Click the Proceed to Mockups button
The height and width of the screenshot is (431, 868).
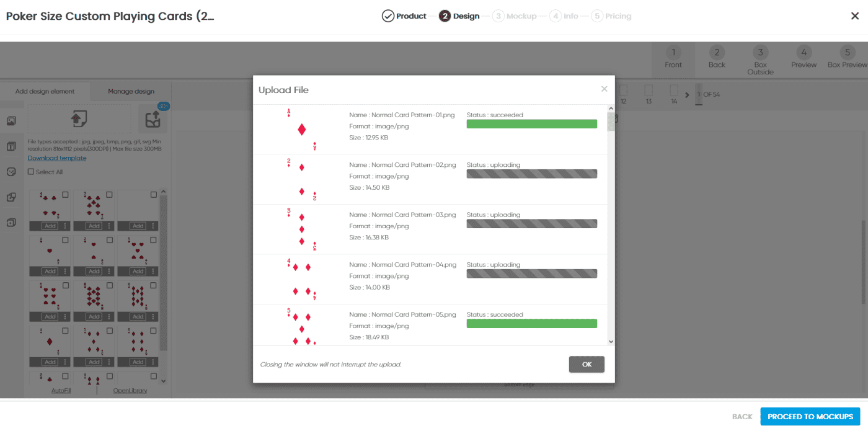[810, 417]
